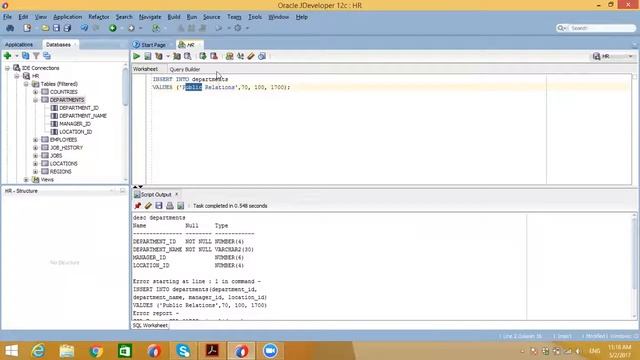Expand the JOB_HISTORY table node
This screenshot has height=360, width=640.
click(36, 148)
